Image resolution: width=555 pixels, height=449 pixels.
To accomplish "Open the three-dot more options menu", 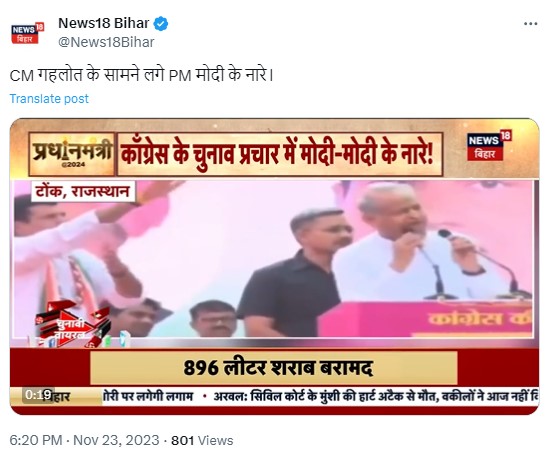I will pos(530,24).
